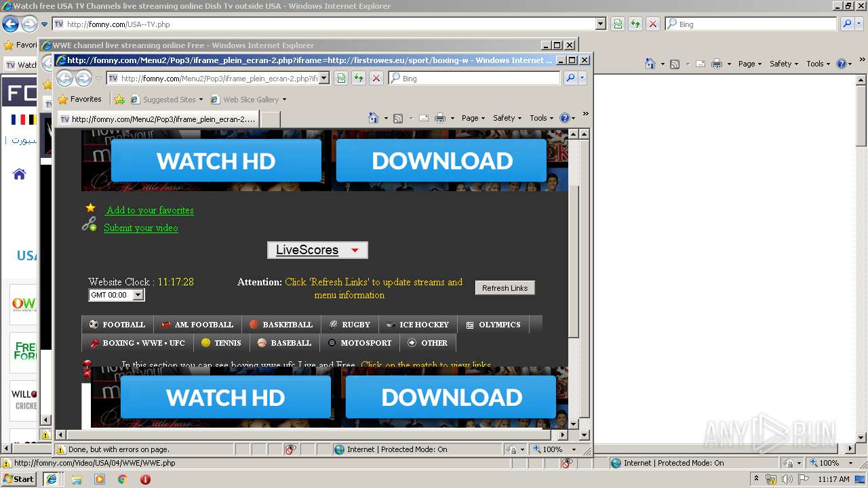Click Favorites star in the front popup

click(x=63, y=99)
